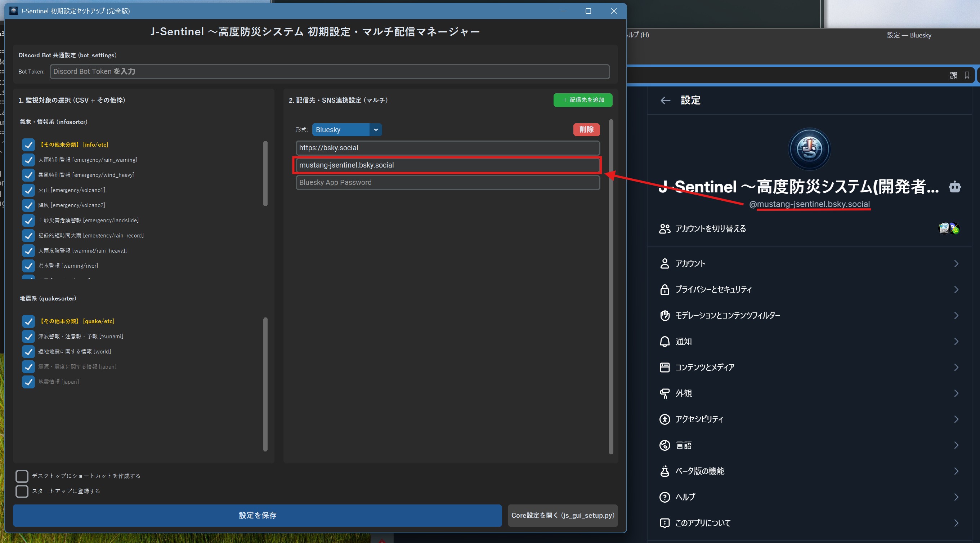Click the https://bsky.social server URL field
Screen dimensions: 980x543
(447, 148)
